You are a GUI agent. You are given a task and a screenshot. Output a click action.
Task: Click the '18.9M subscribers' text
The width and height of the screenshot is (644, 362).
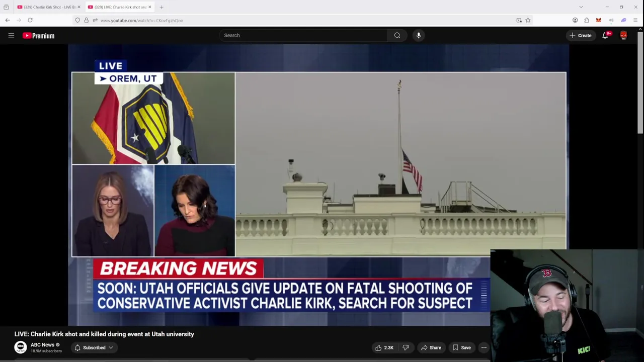(46, 351)
